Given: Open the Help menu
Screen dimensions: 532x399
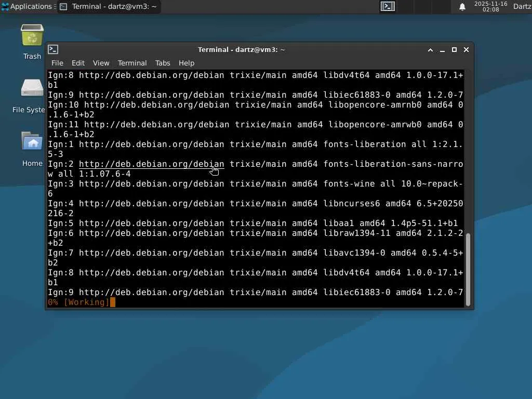Looking at the screenshot, I should point(187,63).
